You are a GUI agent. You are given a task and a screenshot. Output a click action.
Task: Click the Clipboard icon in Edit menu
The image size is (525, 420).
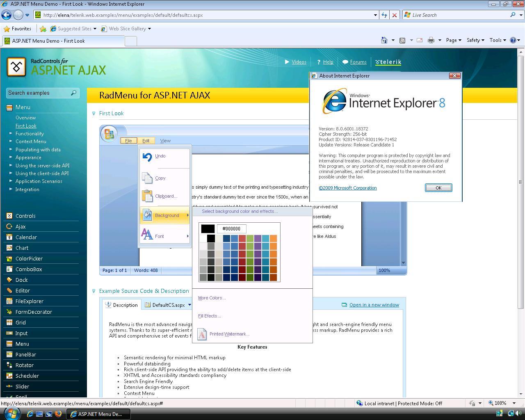click(x=147, y=196)
